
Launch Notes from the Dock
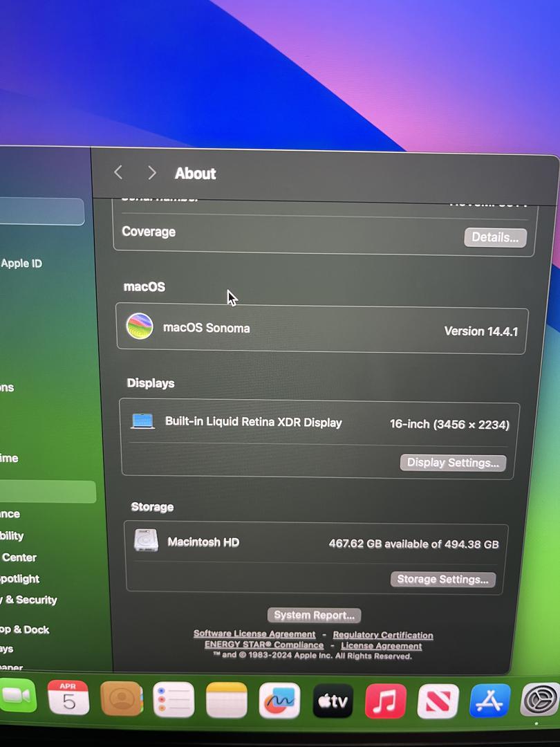(x=227, y=700)
